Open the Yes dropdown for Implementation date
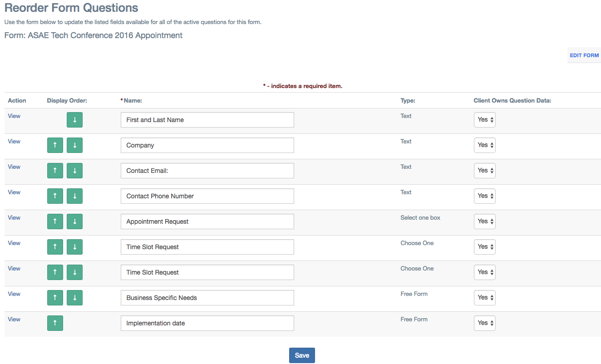The width and height of the screenshot is (601, 364). [x=484, y=323]
